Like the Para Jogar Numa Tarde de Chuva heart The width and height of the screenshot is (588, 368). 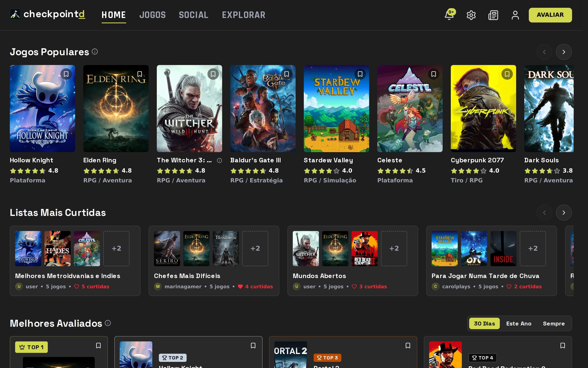(x=509, y=286)
